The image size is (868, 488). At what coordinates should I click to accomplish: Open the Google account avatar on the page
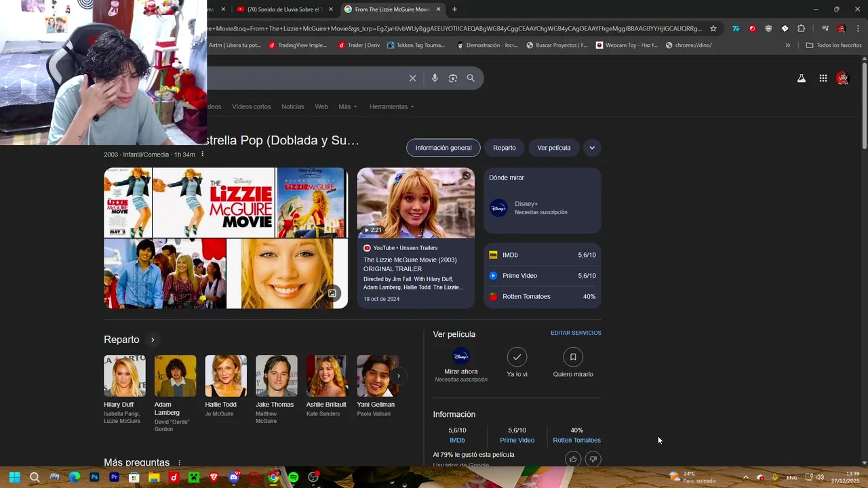pyautogui.click(x=842, y=79)
